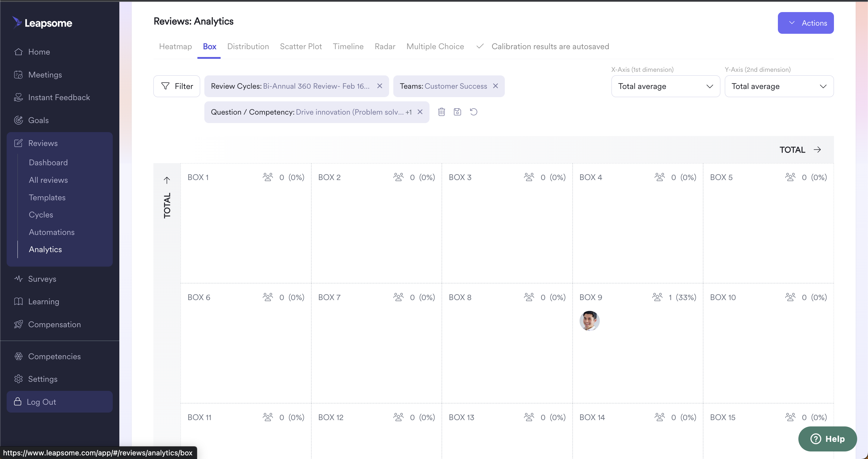Open the Radar tab
This screenshot has height=459, width=868.
click(x=385, y=46)
